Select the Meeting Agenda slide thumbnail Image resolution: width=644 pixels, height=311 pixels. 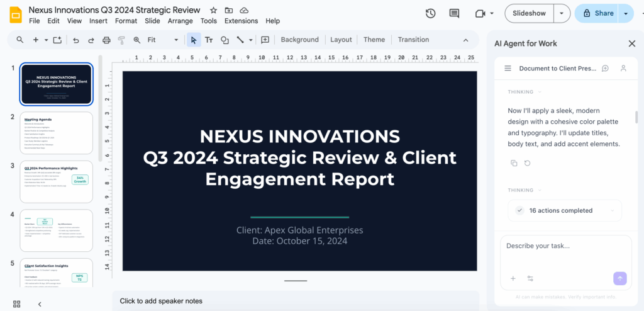click(x=56, y=133)
